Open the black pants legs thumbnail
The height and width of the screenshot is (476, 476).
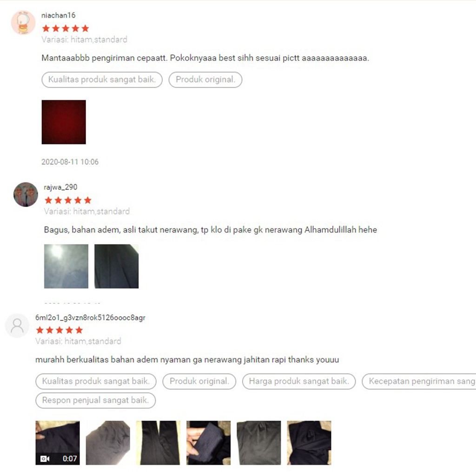tap(158, 443)
